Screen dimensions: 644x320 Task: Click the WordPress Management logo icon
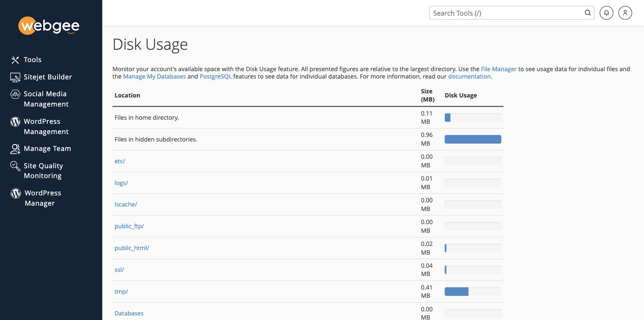[15, 122]
